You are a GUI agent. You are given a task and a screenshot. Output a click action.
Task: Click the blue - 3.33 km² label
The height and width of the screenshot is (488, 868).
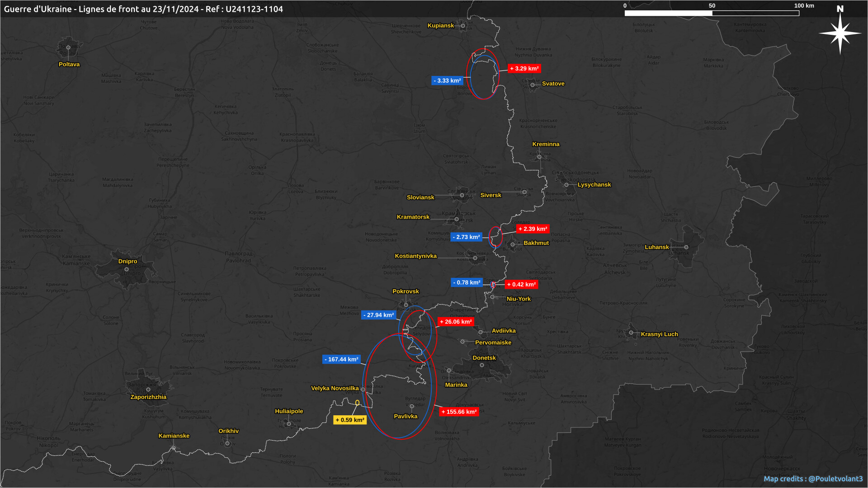(447, 80)
